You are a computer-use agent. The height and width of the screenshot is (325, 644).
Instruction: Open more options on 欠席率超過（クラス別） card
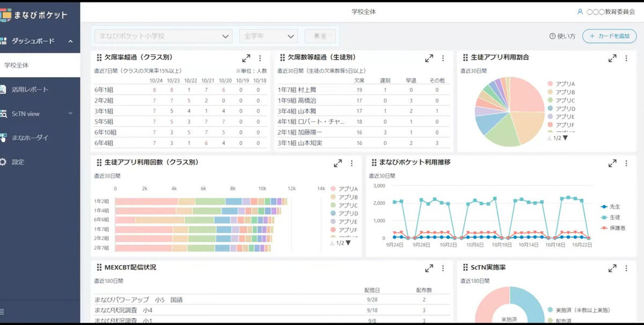point(260,58)
